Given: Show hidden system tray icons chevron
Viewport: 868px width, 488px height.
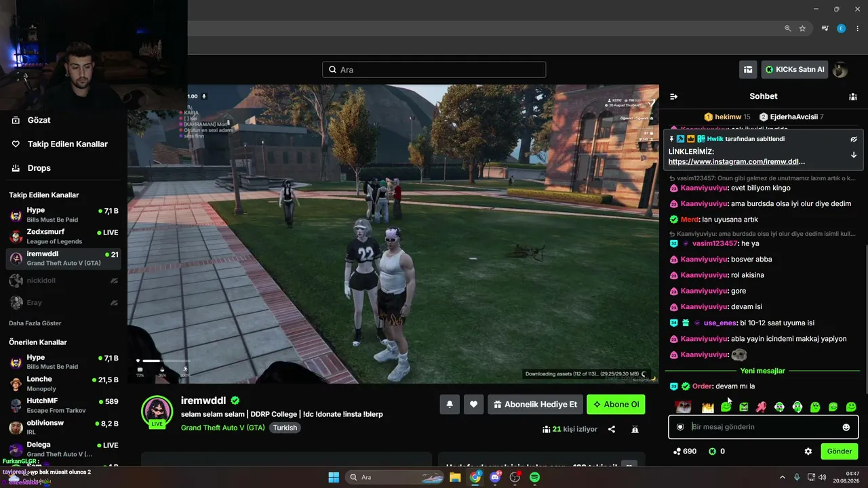Looking at the screenshot, I should (x=781, y=477).
